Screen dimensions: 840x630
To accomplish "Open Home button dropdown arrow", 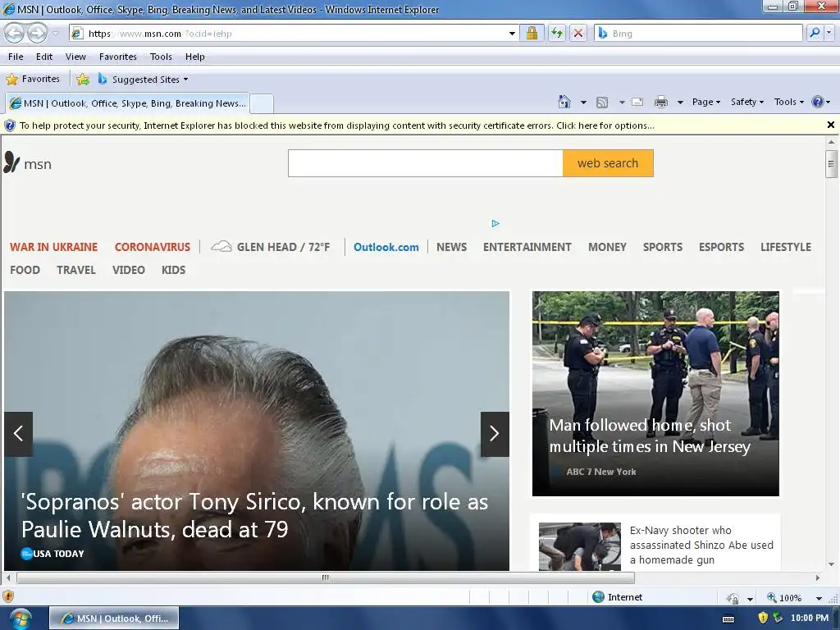I will coord(583,102).
